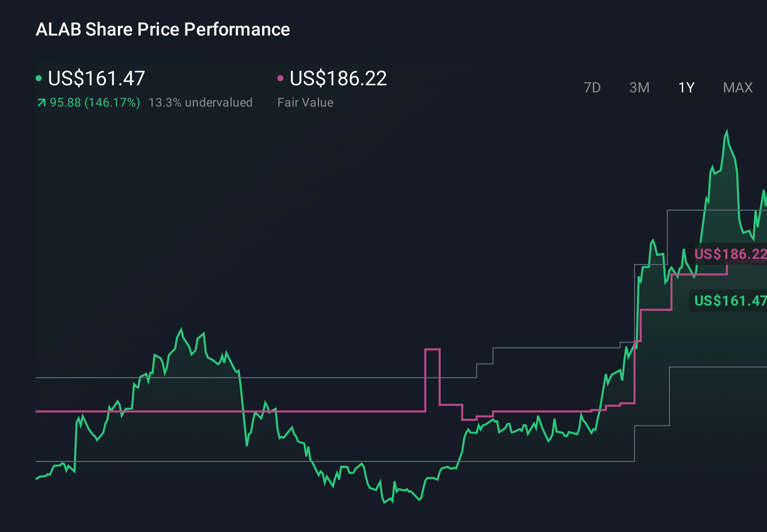Click the 95.88 (146.17%) price change
The width and height of the screenshot is (767, 532).
point(95,103)
